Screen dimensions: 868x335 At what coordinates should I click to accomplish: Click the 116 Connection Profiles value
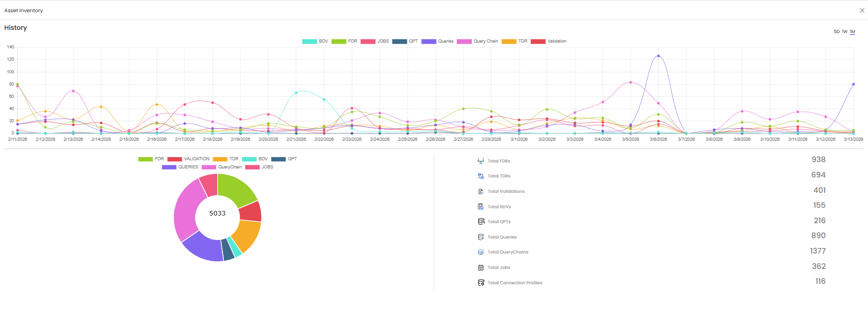coord(821,281)
